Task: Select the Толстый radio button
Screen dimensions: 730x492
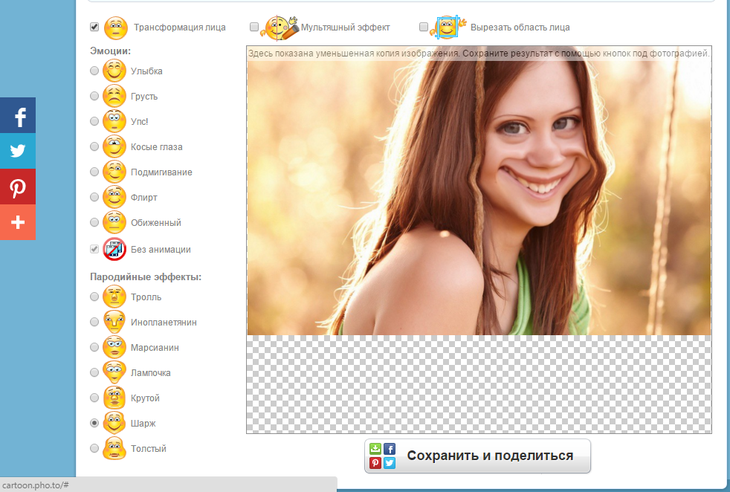Action: 95,448
